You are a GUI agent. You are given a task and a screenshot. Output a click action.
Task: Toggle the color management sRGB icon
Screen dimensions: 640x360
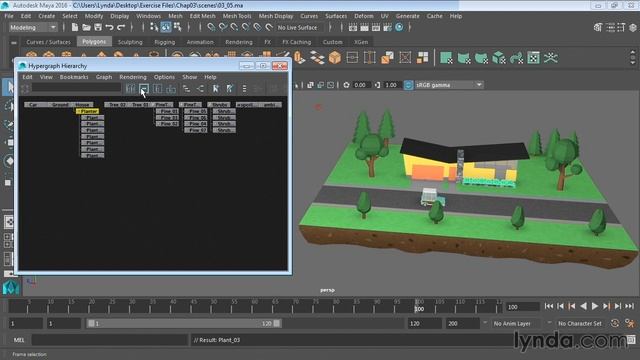408,85
